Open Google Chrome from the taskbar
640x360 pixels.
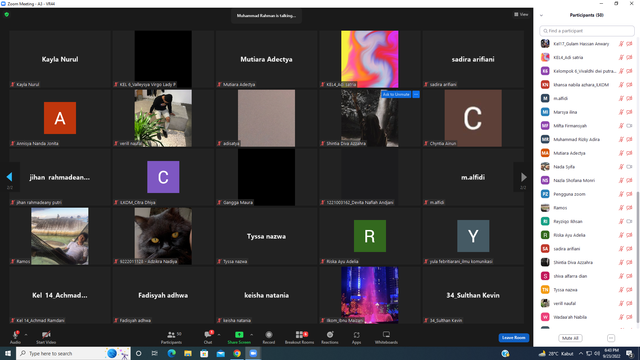[237, 353]
